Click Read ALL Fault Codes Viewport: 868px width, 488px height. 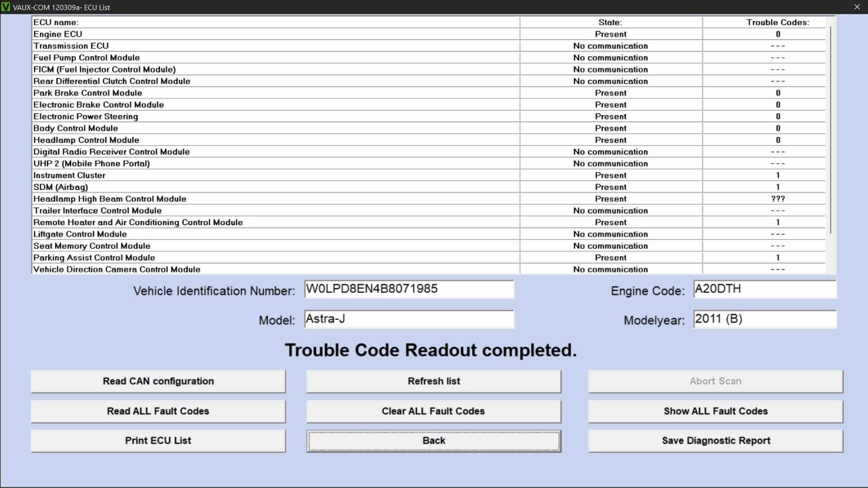158,411
